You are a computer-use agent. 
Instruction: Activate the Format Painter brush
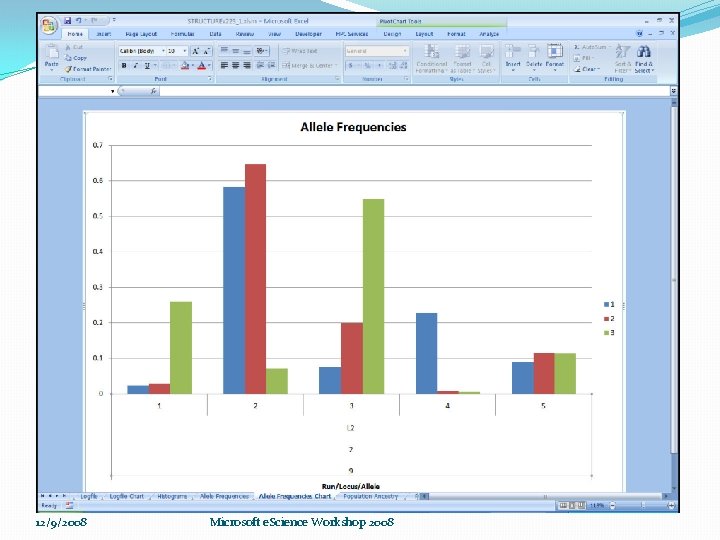88,69
